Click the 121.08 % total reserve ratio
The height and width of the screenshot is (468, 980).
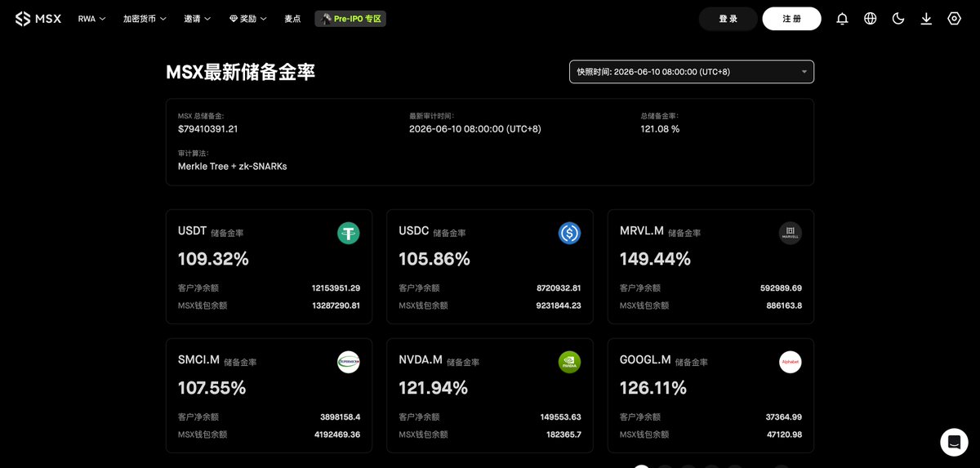(x=660, y=129)
